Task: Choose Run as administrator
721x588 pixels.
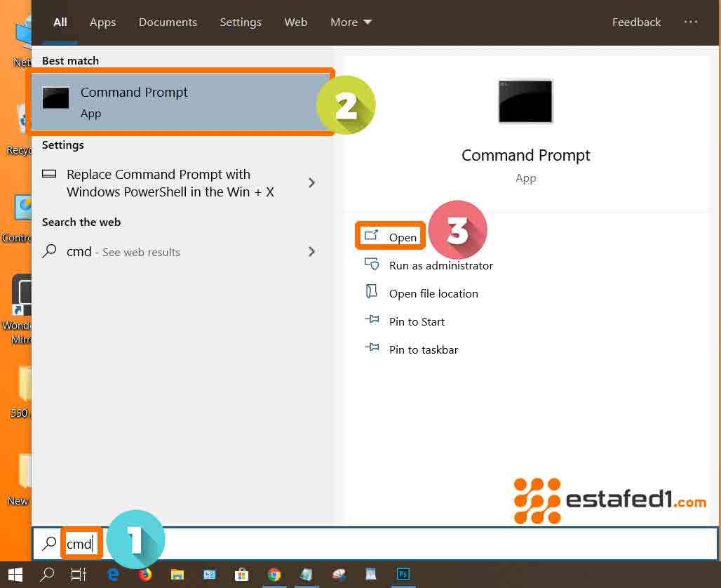Action: (x=440, y=265)
